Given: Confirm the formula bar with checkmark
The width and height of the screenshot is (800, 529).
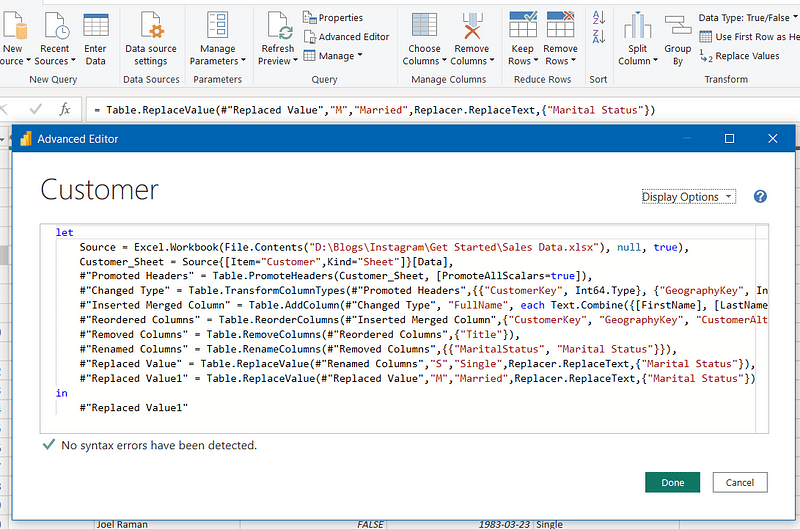Looking at the screenshot, I should 36,109.
